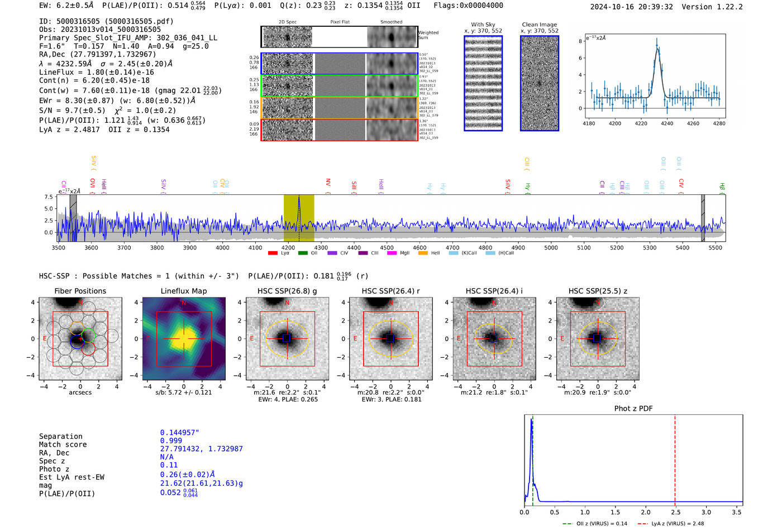This screenshot has height=532, width=782.
Task: Click the green dashed OII z line in the PDF
Action: (533, 460)
